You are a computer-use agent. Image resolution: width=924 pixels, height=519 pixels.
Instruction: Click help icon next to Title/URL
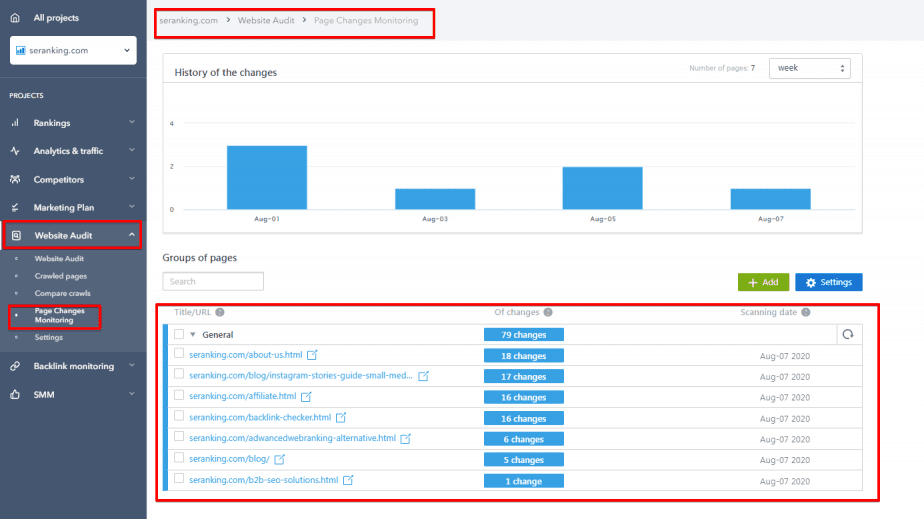tap(220, 312)
